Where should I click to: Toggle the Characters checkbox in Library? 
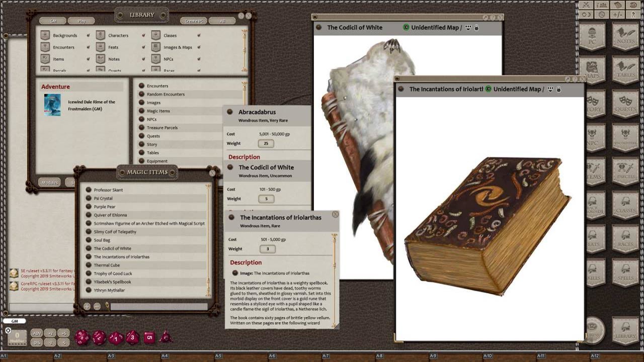point(143,35)
